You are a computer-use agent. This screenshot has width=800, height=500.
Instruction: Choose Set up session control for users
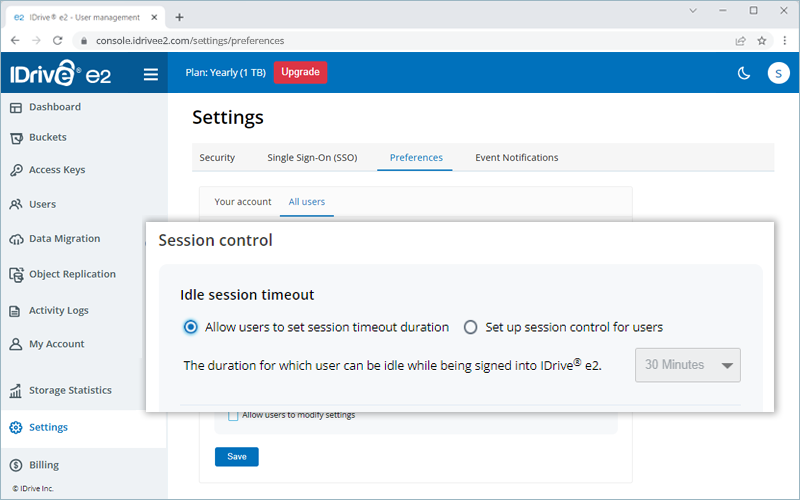[x=470, y=327]
